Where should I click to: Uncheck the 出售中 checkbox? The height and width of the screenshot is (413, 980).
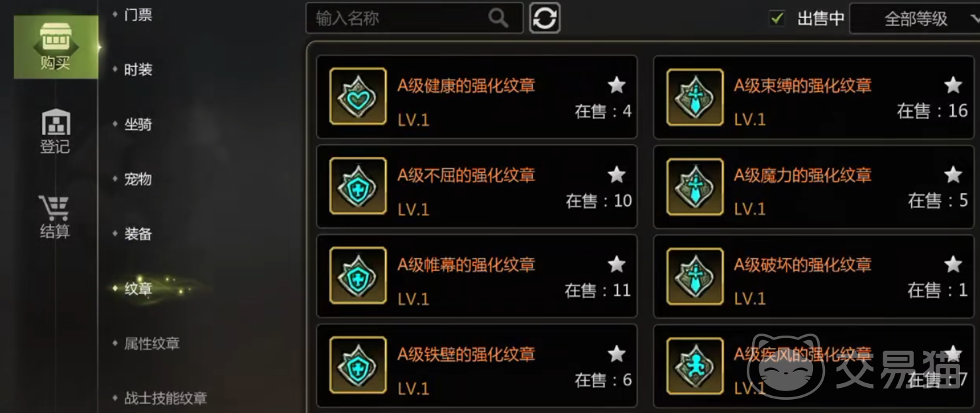point(777,18)
